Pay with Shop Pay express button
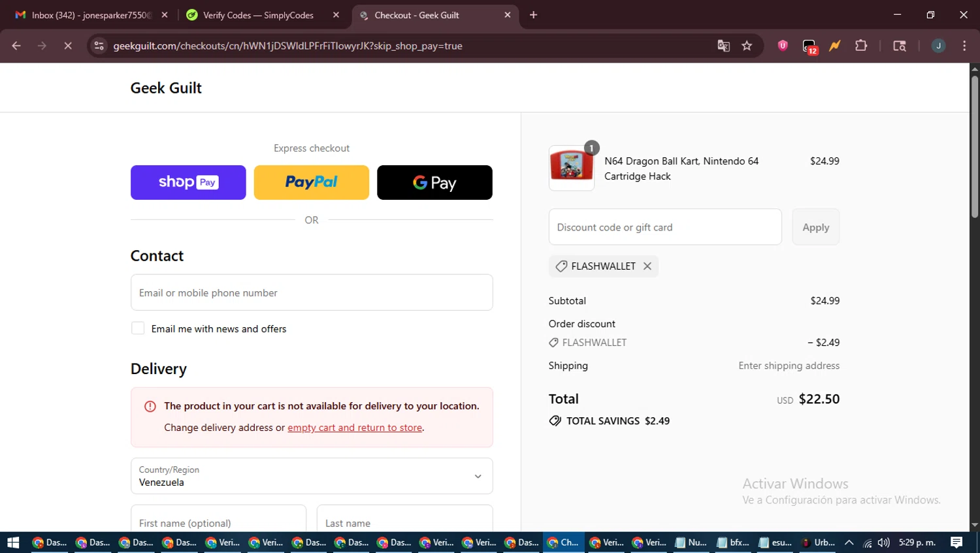The width and height of the screenshot is (980, 553). 188,182
